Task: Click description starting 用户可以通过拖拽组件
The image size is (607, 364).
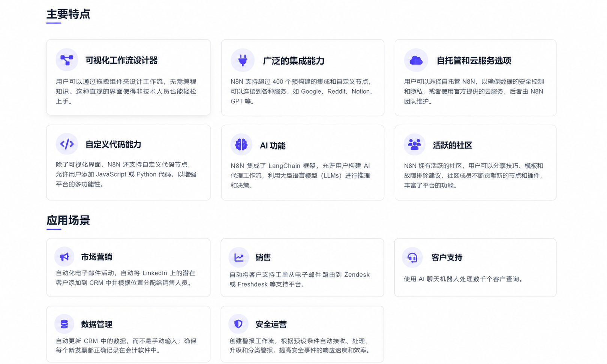Action: (126, 91)
